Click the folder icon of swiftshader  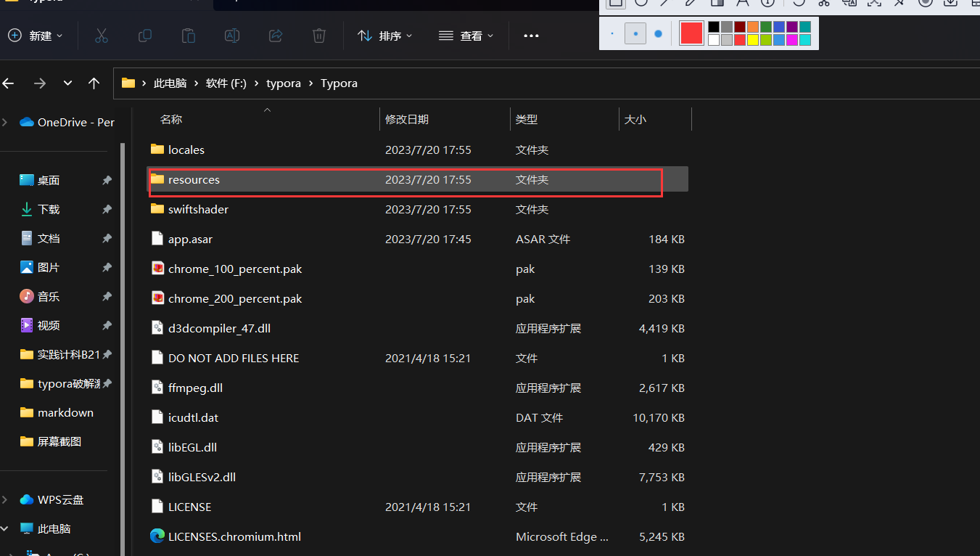click(x=157, y=209)
